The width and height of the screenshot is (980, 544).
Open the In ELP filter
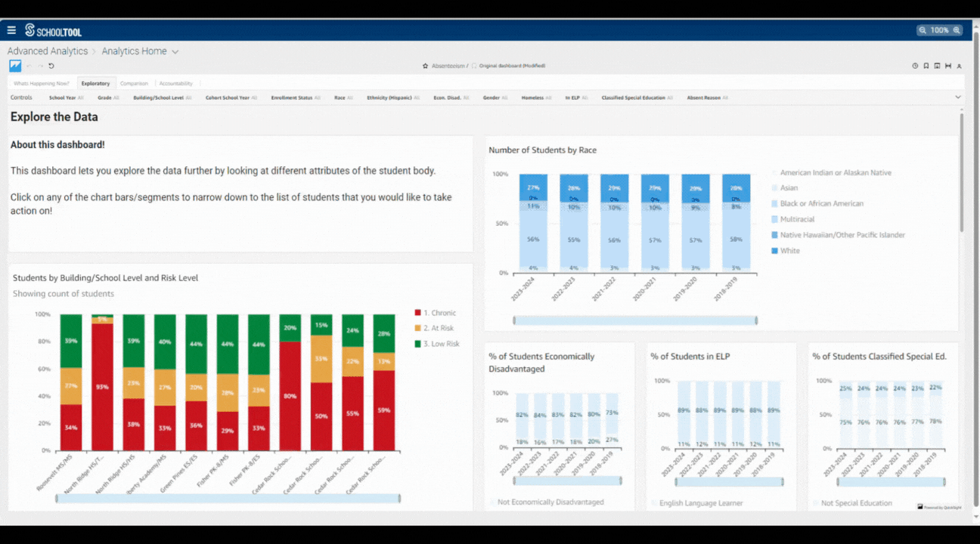(577, 97)
